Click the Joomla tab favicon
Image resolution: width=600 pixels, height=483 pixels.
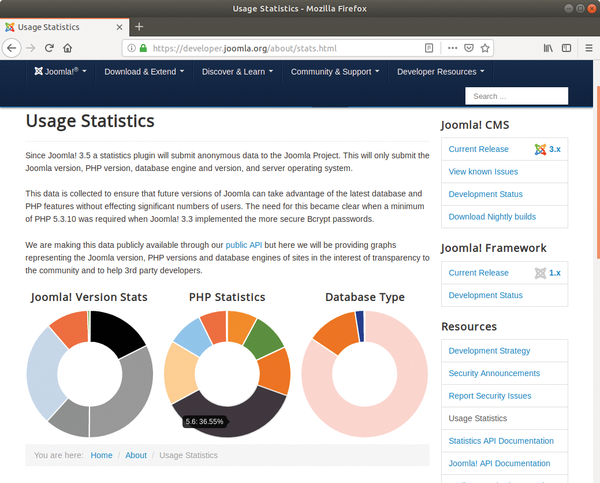pos(10,27)
